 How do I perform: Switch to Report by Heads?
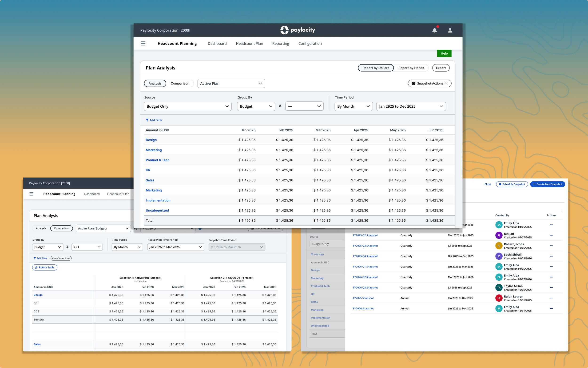pyautogui.click(x=411, y=68)
